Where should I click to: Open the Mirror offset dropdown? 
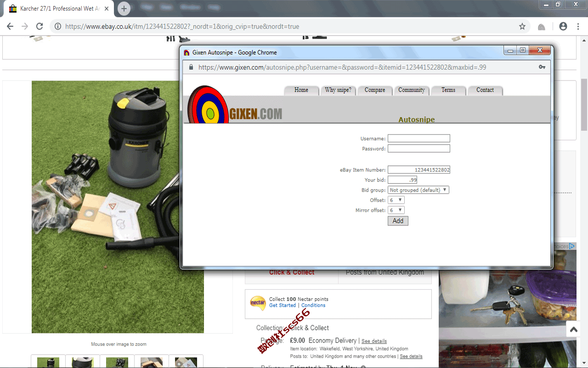point(396,210)
